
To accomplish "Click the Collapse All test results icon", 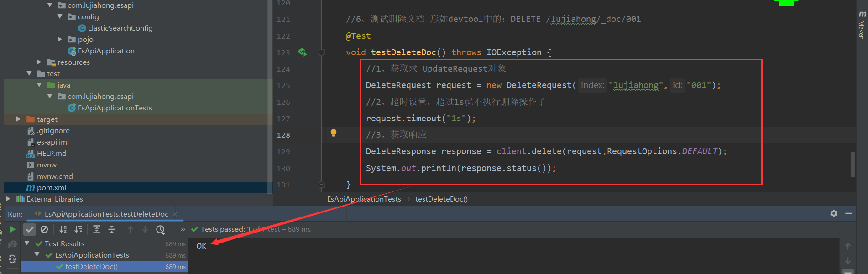I will pyautogui.click(x=112, y=229).
